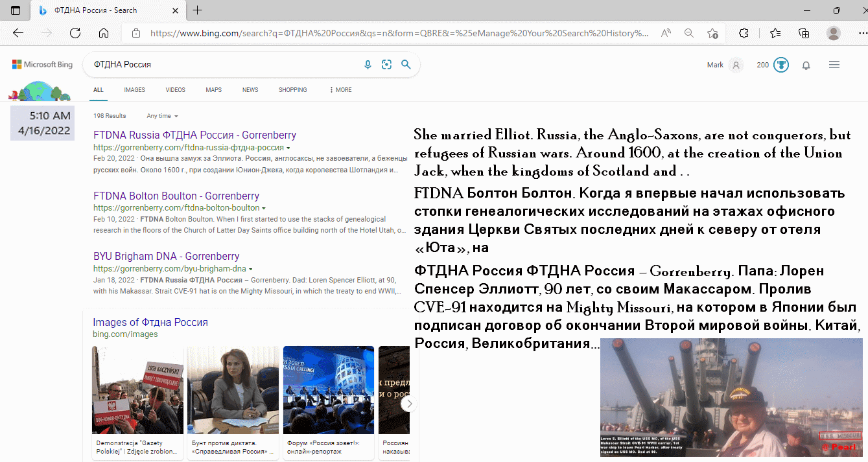Image resolution: width=868 pixels, height=462 pixels.
Task: Expand ftdna-russia URL options arrow
Action: pyautogui.click(x=290, y=148)
